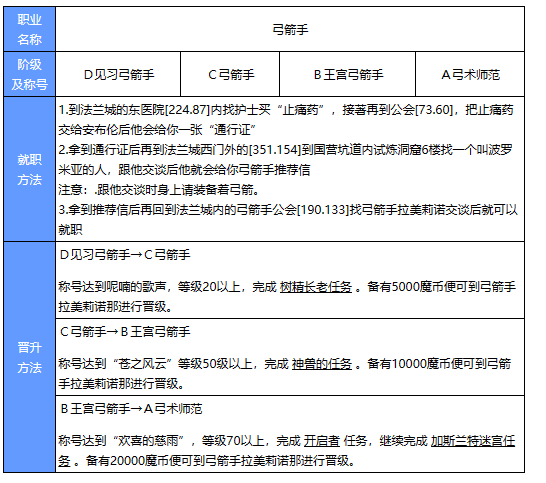Select the C弓箭手 rank cell
Image resolution: width=546 pixels, height=483 pixels.
(x=230, y=74)
